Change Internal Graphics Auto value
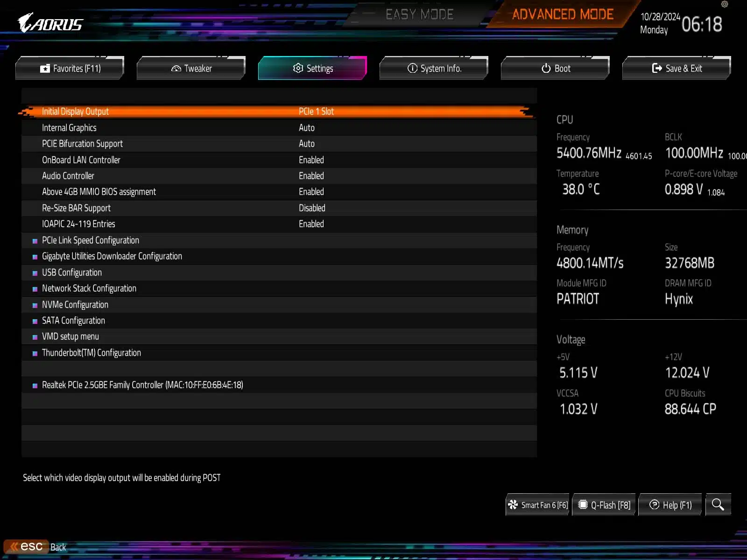The height and width of the screenshot is (560, 747). tap(307, 128)
